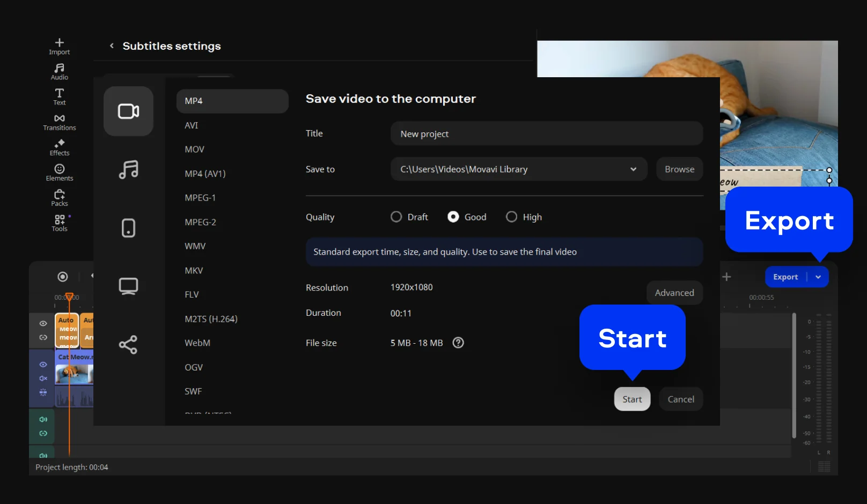This screenshot has width=867, height=504.
Task: Open the share online export category
Action: point(128,344)
